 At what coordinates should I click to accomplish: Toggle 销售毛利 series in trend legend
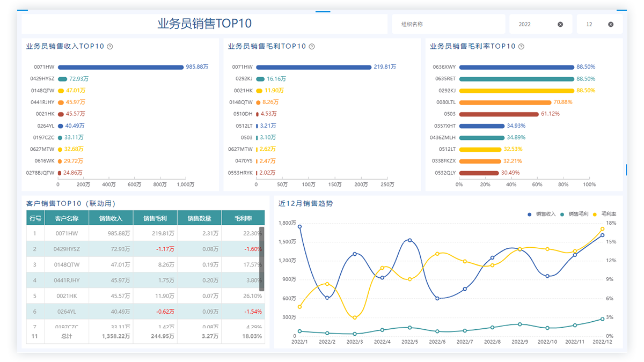(574, 214)
